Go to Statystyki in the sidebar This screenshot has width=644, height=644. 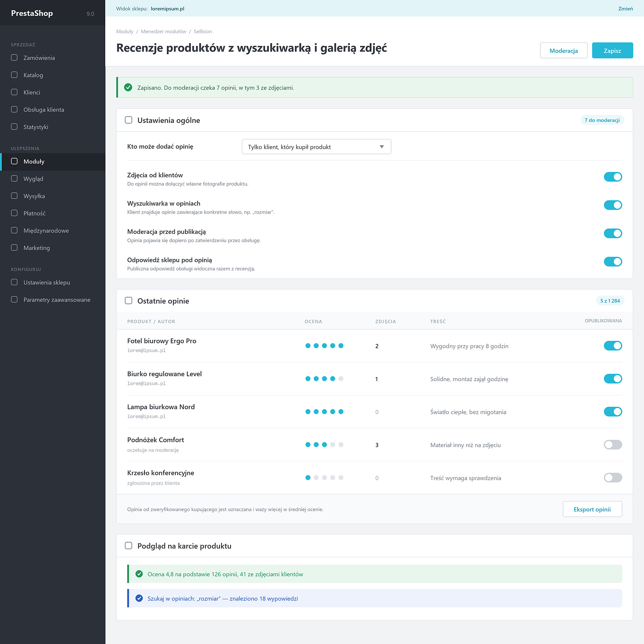pyautogui.click(x=53, y=127)
